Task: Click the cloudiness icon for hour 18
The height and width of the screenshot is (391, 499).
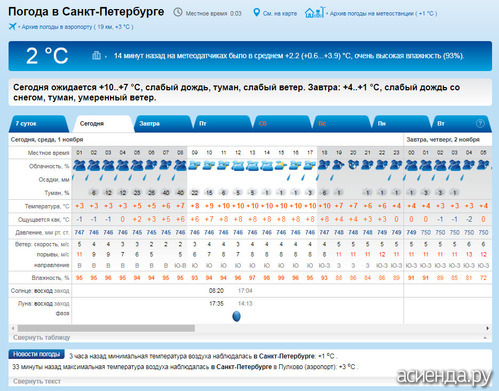Action: click(324, 165)
